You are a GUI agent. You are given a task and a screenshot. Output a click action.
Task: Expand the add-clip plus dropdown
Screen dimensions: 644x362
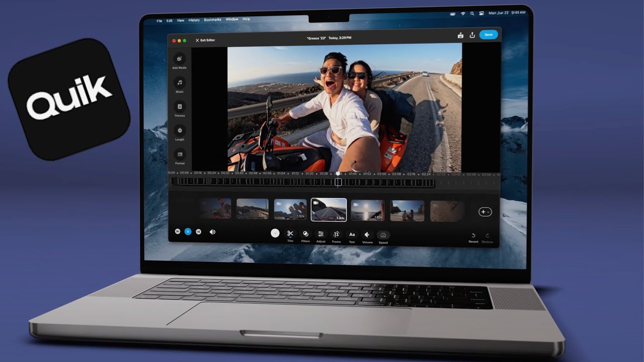485,212
